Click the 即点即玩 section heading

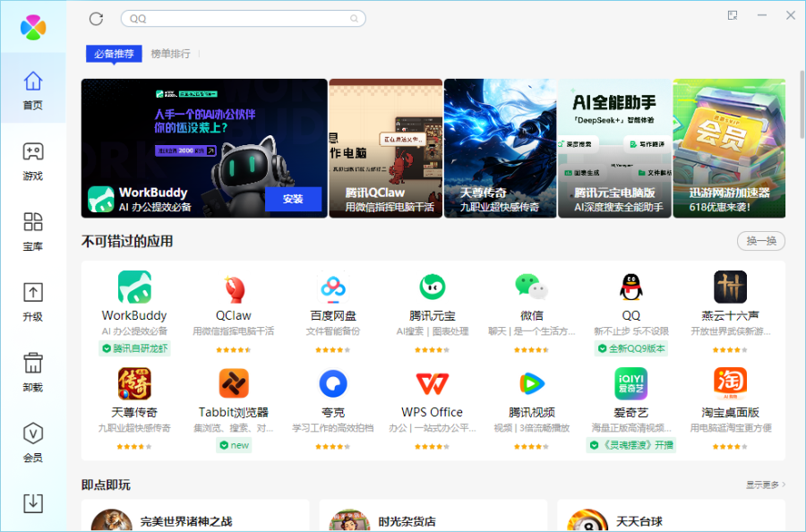tap(106, 485)
